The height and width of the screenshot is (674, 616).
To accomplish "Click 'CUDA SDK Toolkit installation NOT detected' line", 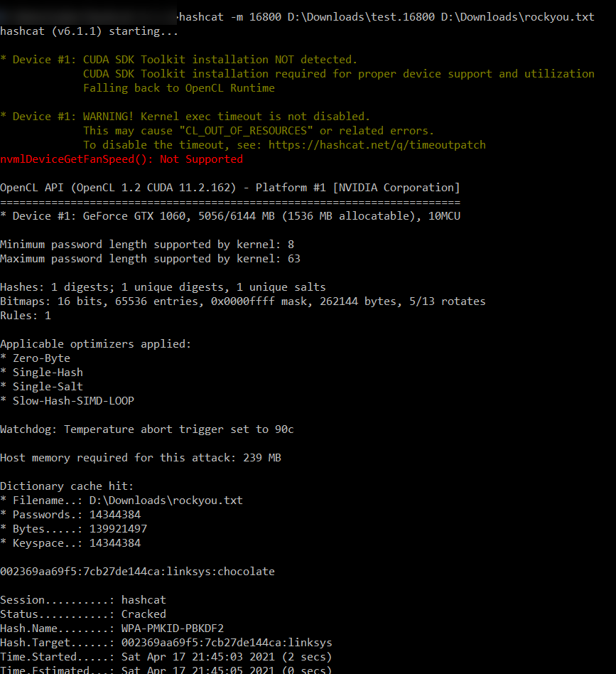I will pyautogui.click(x=179, y=60).
